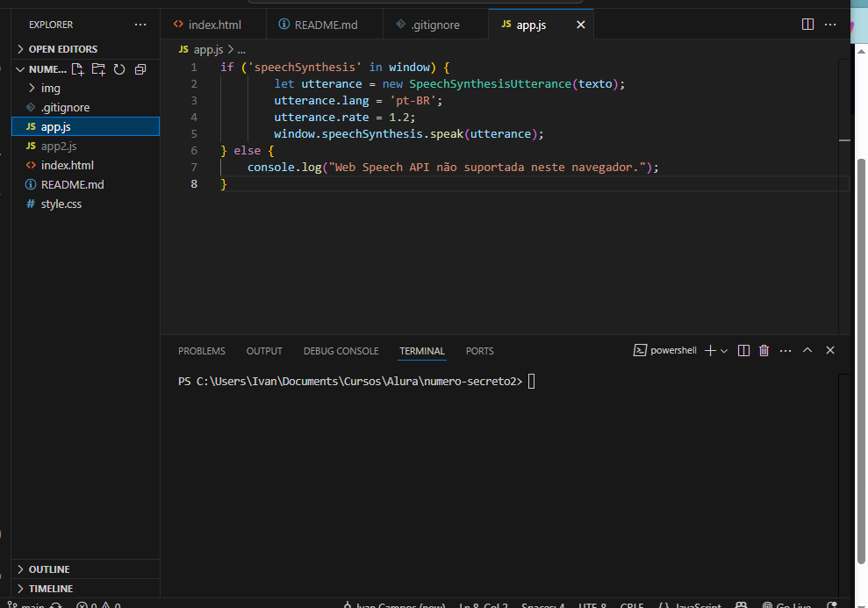Image resolution: width=868 pixels, height=608 pixels.
Task: Open terminal panel more actions menu
Action: 786,351
